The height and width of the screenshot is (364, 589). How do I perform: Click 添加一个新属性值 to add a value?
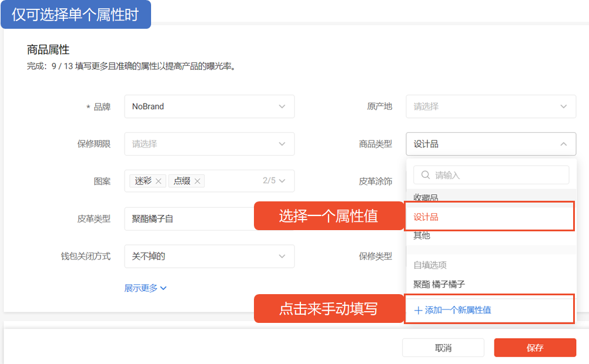(x=457, y=310)
